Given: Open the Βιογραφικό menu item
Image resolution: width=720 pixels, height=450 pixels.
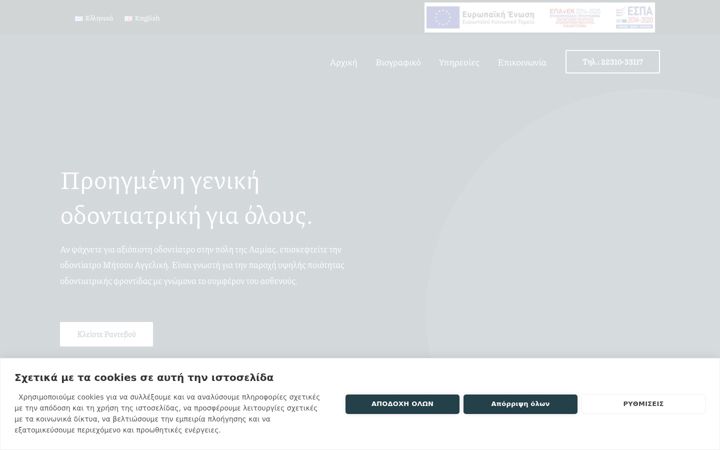Looking at the screenshot, I should 398,62.
